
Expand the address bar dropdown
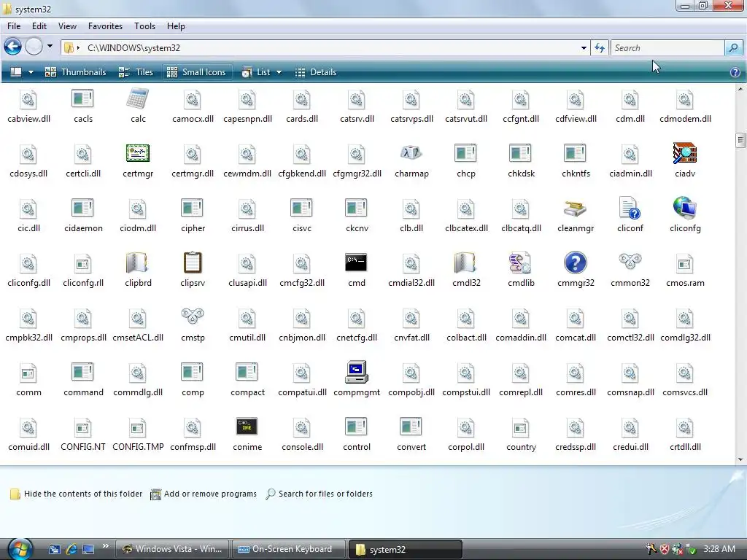pyautogui.click(x=584, y=48)
